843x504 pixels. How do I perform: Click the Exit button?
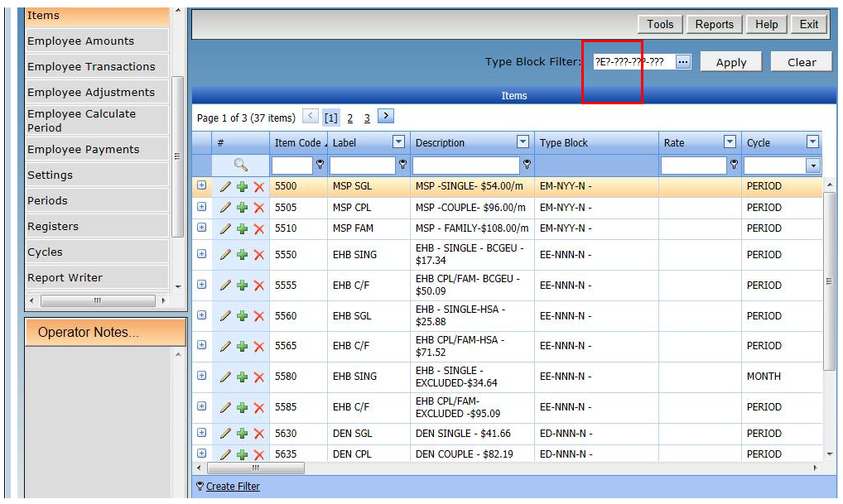pos(808,24)
